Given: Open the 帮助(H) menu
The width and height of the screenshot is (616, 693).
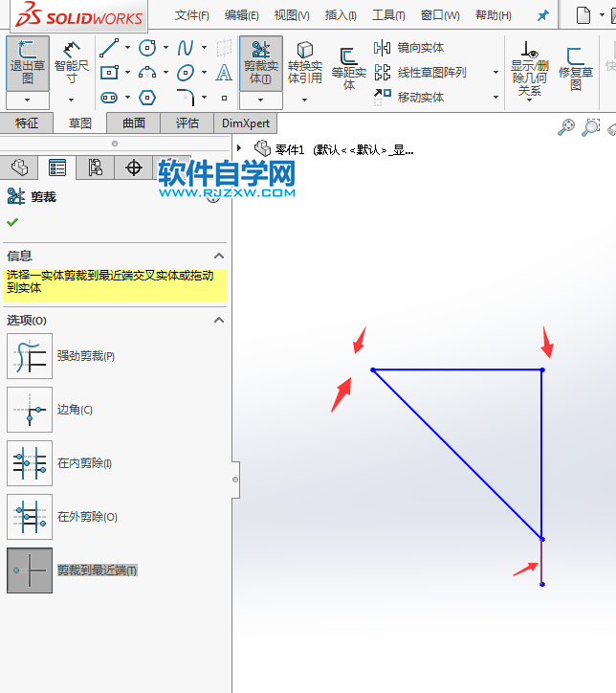Looking at the screenshot, I should click(x=494, y=16).
